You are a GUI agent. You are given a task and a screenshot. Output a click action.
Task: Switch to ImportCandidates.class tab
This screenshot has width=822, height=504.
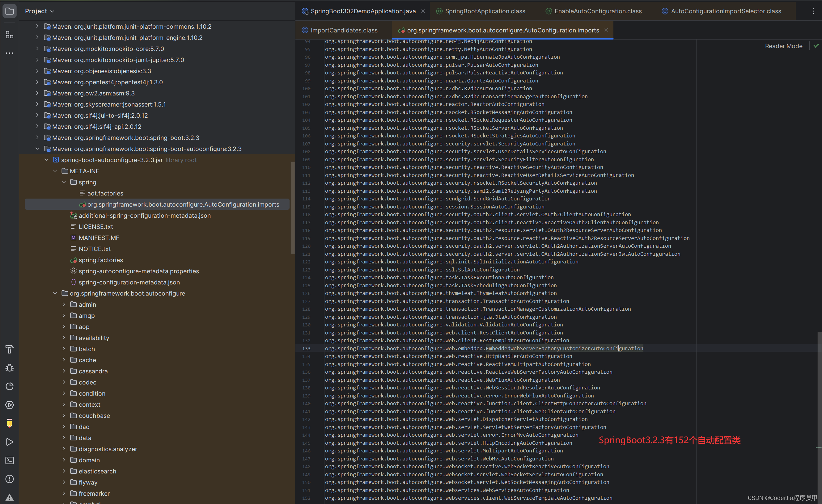(x=344, y=30)
